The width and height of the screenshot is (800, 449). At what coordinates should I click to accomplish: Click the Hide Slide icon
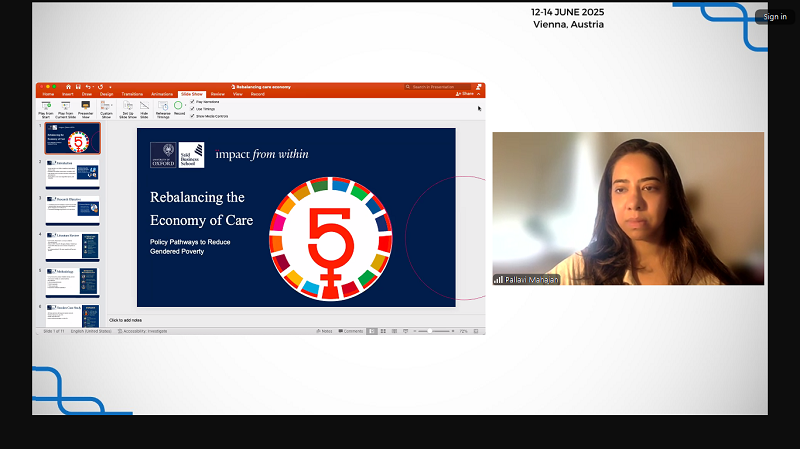point(145,106)
